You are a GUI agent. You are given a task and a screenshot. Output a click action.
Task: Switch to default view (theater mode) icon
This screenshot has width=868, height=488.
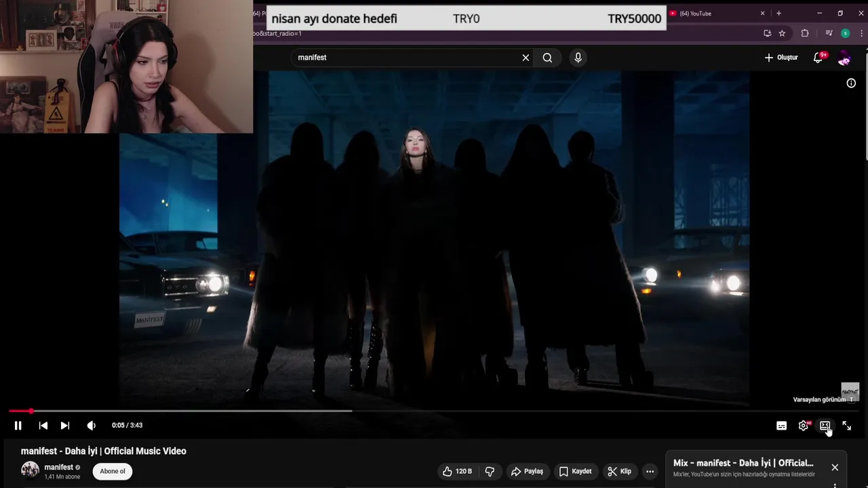825,426
